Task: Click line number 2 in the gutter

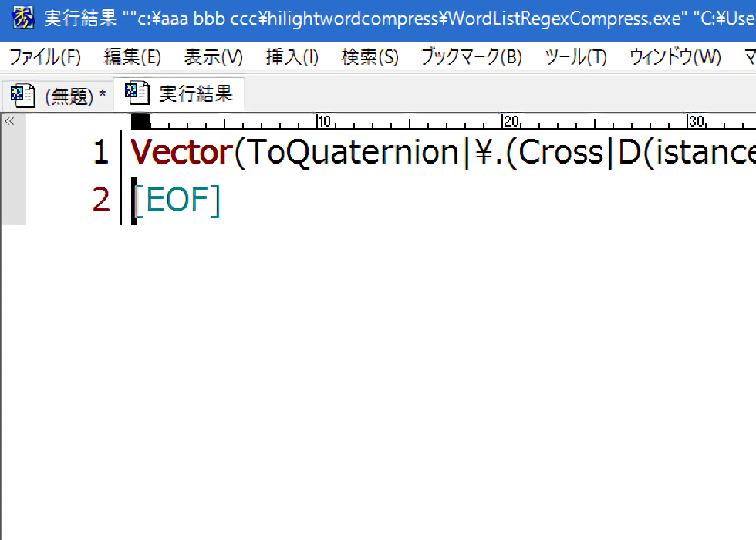Action: (x=100, y=201)
